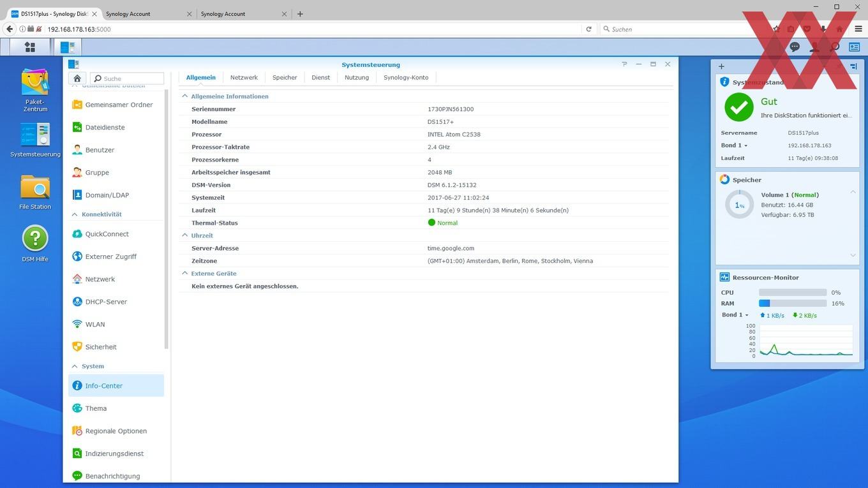Image resolution: width=868 pixels, height=488 pixels.
Task: Open QuickConnect settings
Action: [x=116, y=234]
